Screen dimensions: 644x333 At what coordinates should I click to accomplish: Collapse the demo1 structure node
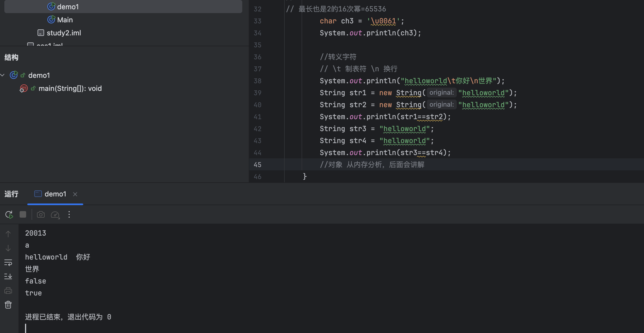pyautogui.click(x=3, y=75)
